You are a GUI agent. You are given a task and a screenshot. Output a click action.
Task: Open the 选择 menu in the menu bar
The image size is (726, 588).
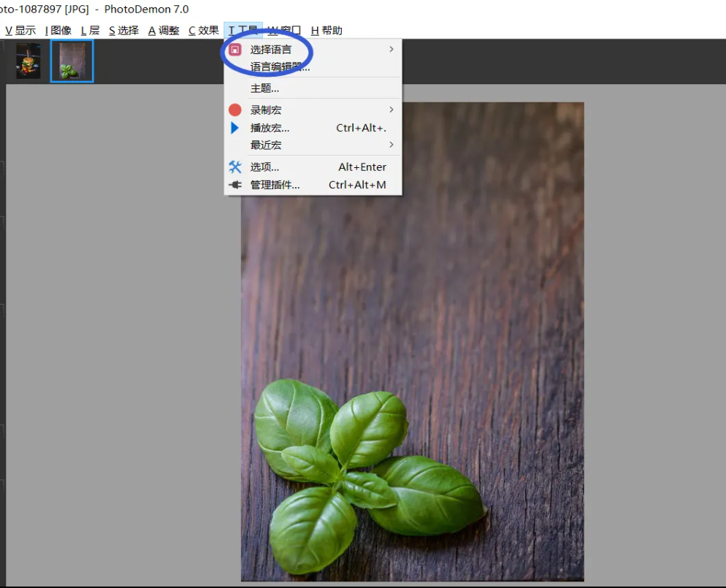point(123,31)
